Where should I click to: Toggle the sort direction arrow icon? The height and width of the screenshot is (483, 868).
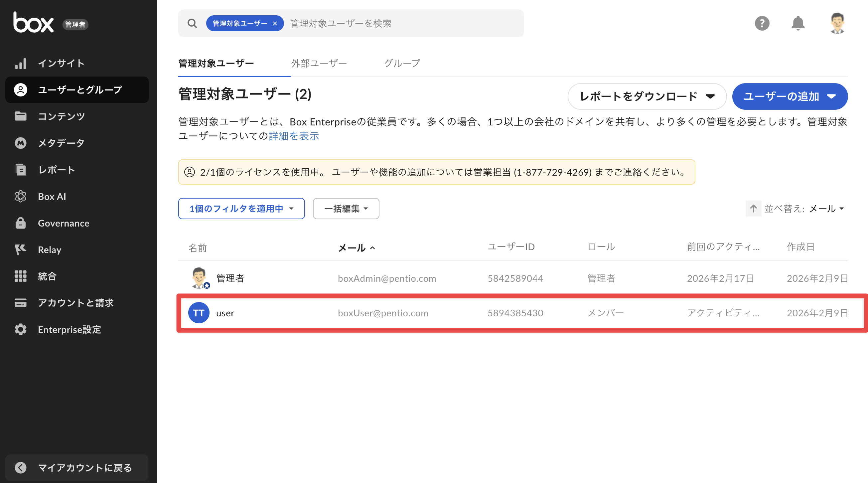pos(754,209)
